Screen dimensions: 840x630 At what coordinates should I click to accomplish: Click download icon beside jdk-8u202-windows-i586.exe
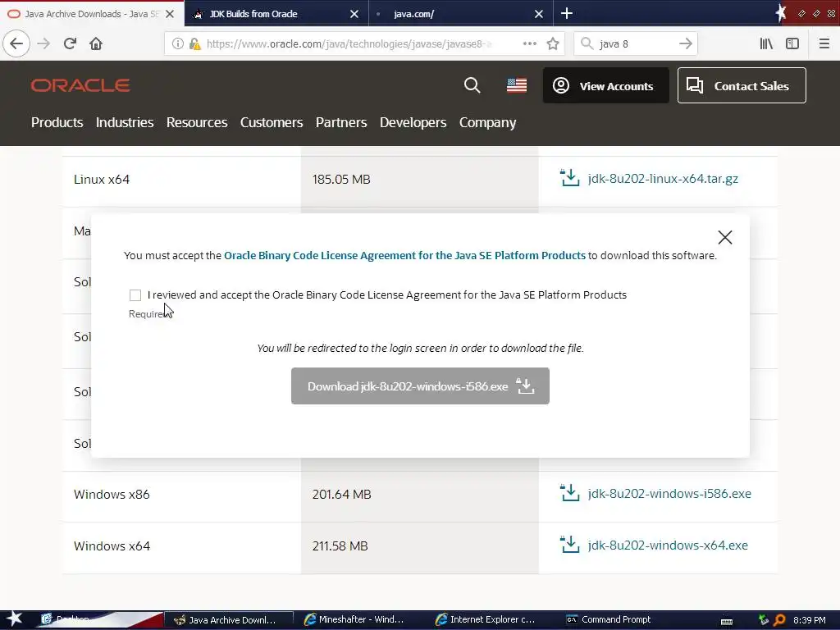(569, 493)
